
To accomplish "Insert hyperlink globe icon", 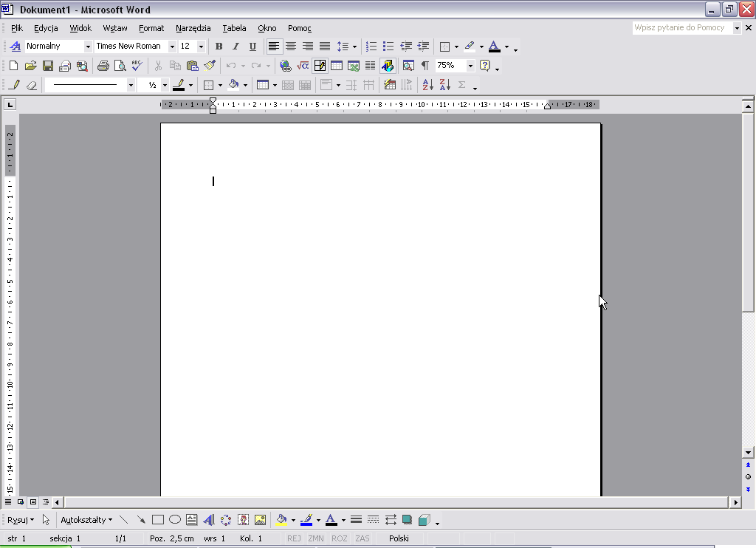I will tap(286, 66).
